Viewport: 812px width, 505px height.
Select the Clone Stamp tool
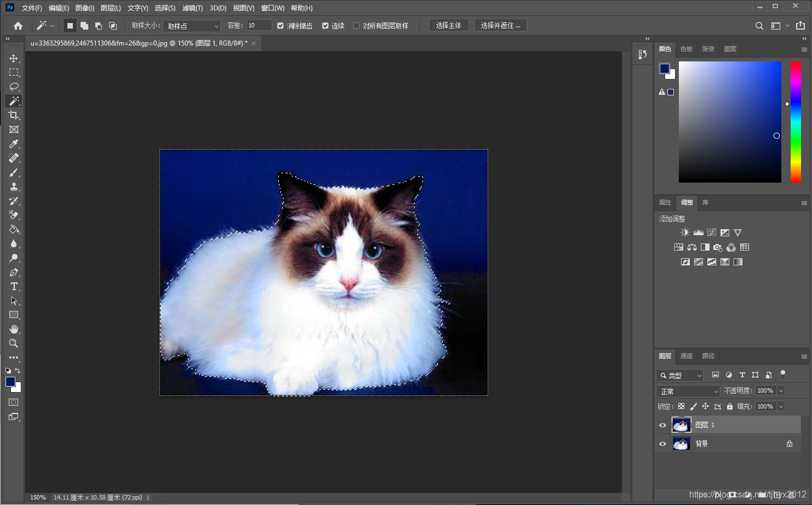pyautogui.click(x=14, y=186)
